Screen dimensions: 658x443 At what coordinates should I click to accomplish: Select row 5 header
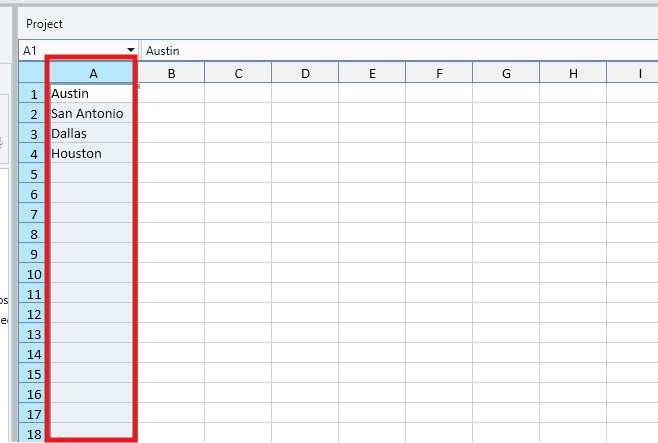[x=32, y=174]
